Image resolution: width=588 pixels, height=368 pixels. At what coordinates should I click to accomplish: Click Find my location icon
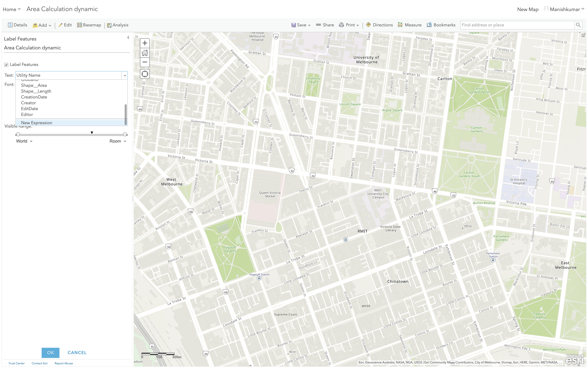point(145,74)
